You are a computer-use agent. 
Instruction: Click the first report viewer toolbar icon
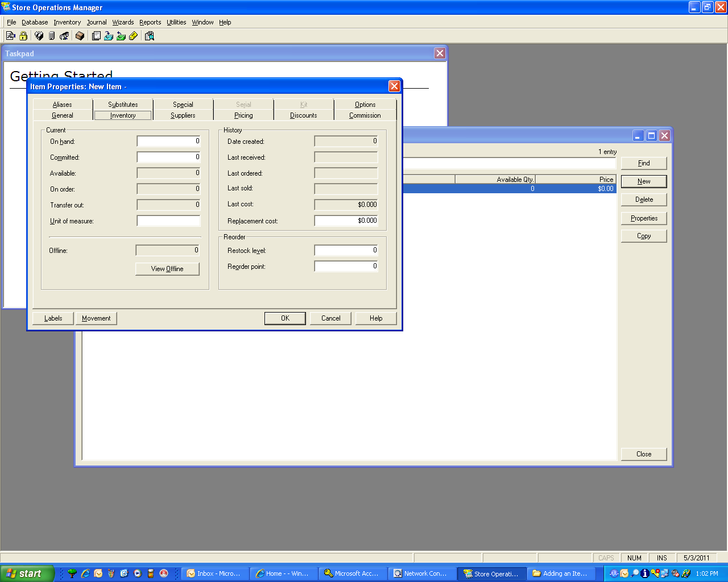tap(10, 35)
